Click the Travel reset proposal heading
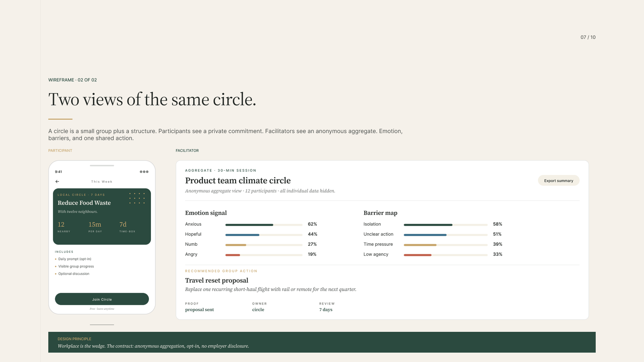Viewport: 644px width, 362px height. coord(217,280)
